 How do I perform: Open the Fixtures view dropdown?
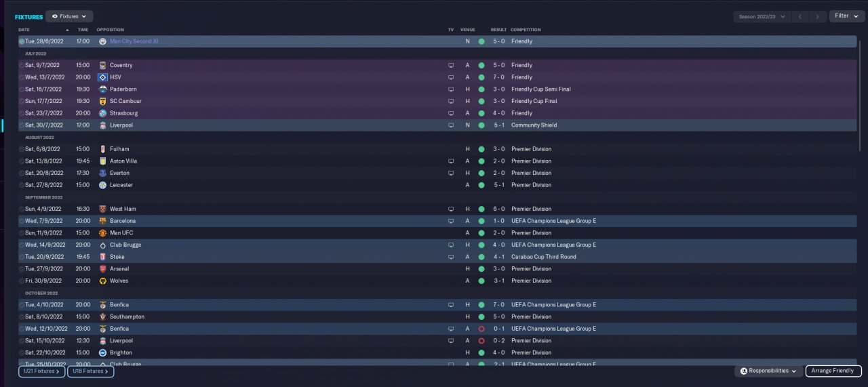pos(69,16)
